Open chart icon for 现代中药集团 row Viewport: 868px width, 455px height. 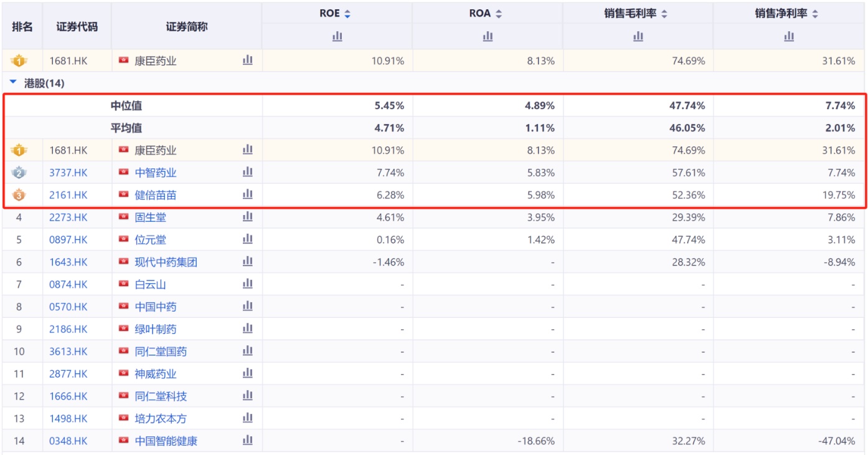(x=248, y=261)
